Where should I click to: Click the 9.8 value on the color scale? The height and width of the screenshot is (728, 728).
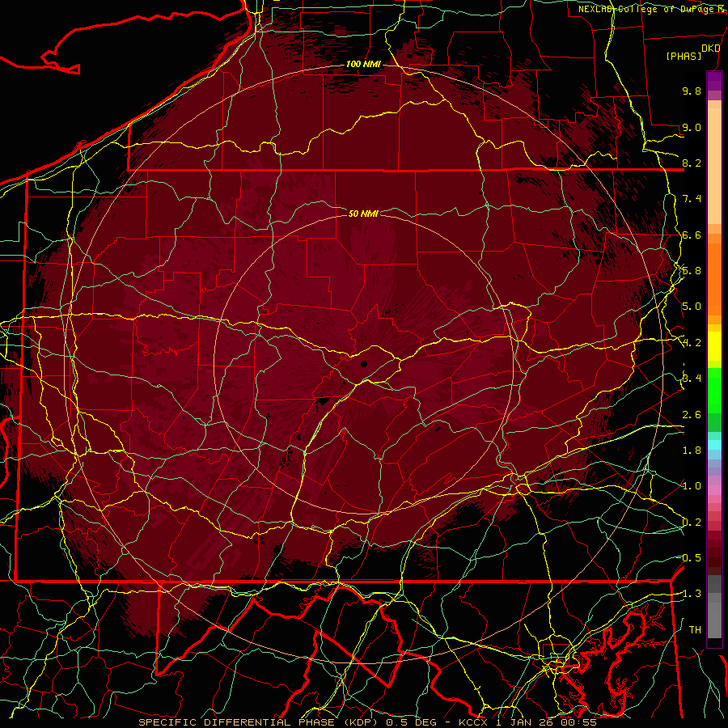tap(692, 91)
